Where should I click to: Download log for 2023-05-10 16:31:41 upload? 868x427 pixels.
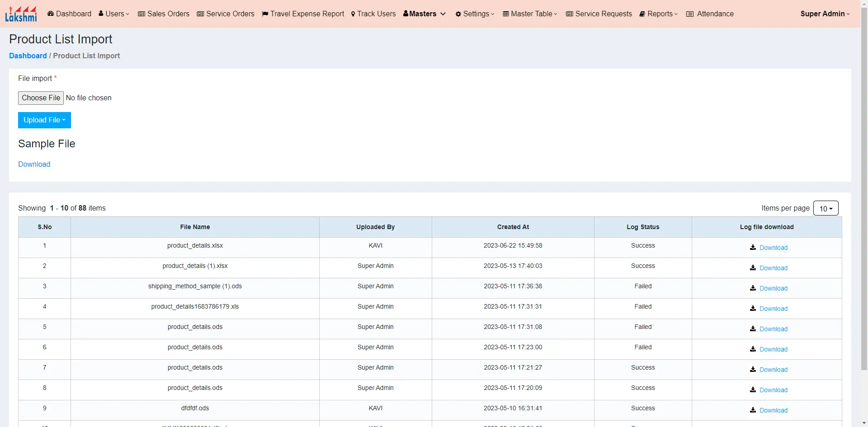click(773, 411)
